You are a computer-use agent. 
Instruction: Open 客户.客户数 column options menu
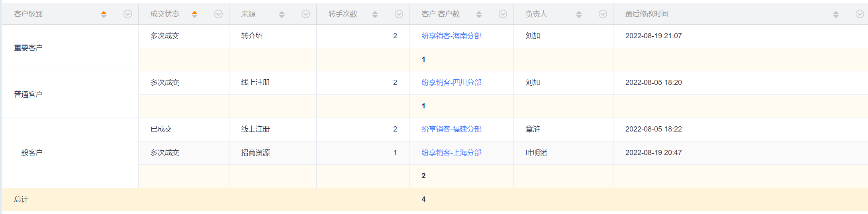pos(503,14)
